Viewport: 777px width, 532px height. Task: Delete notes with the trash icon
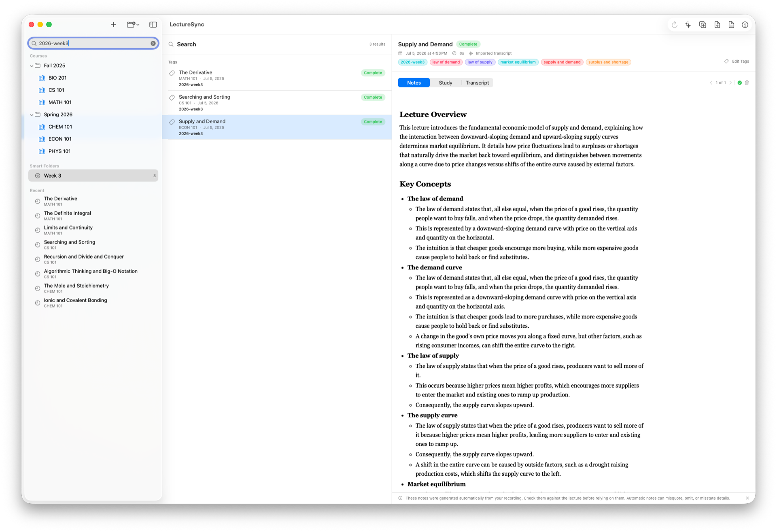click(747, 83)
